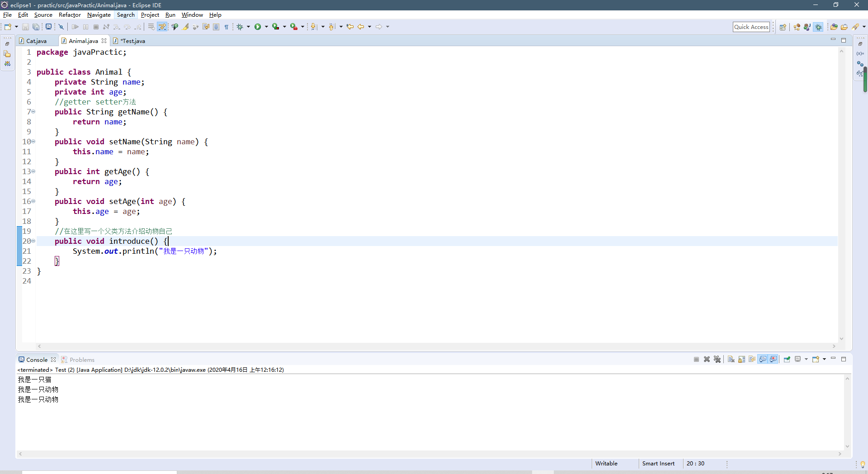
Task: Close the Animal.java tab
Action: click(104, 41)
